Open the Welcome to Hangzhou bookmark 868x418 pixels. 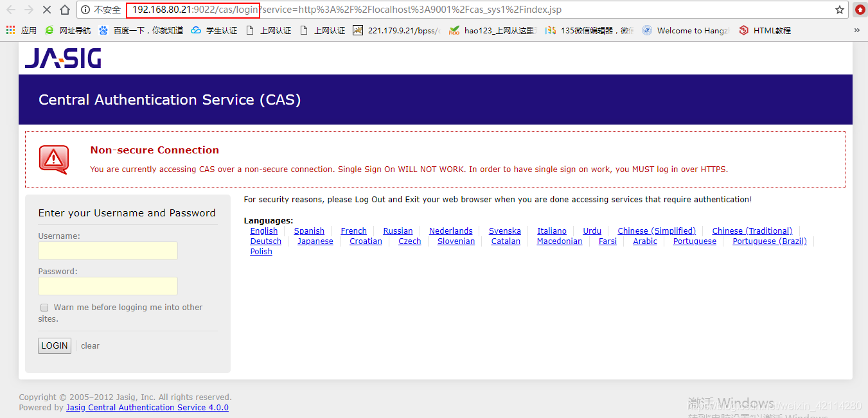pyautogui.click(x=686, y=30)
